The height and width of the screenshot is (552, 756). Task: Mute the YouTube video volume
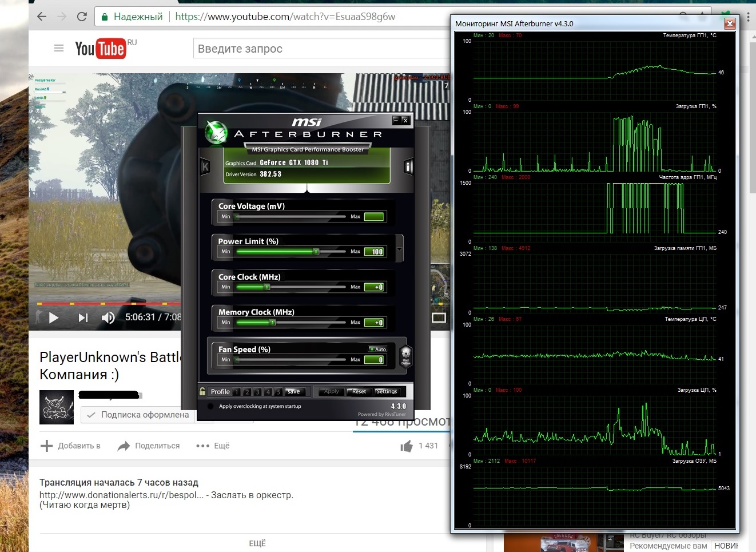(x=108, y=317)
